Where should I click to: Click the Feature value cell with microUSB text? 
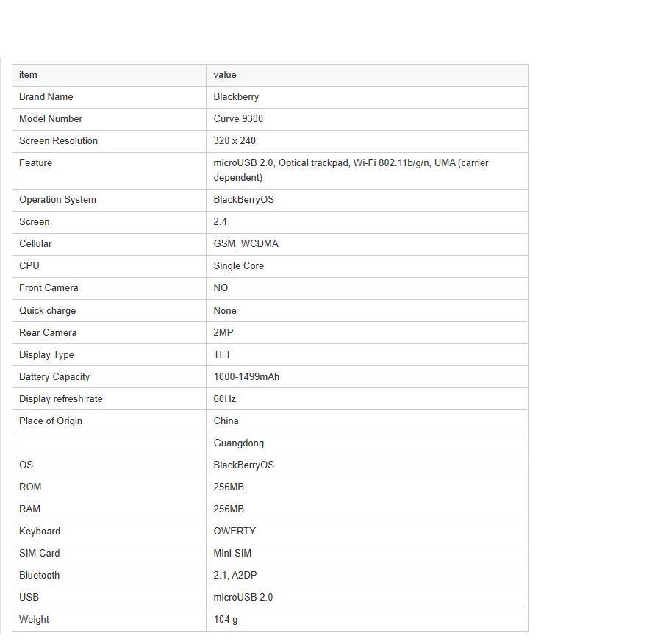[367, 171]
